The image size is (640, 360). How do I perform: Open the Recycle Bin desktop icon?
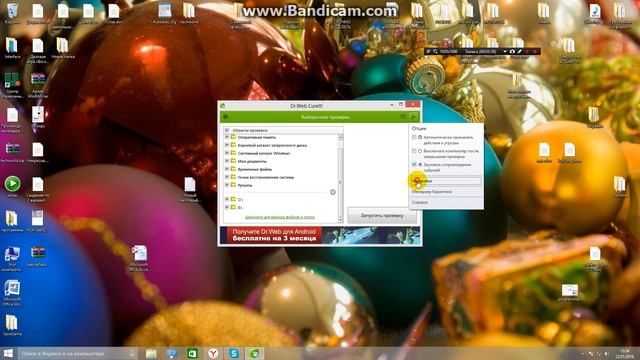click(12, 13)
